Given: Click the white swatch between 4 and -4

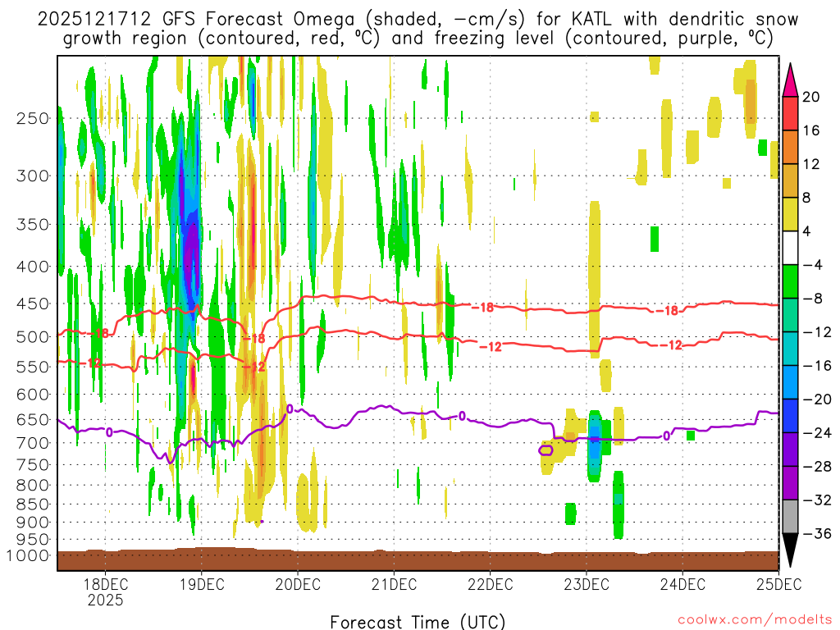Looking at the screenshot, I should click(x=790, y=248).
